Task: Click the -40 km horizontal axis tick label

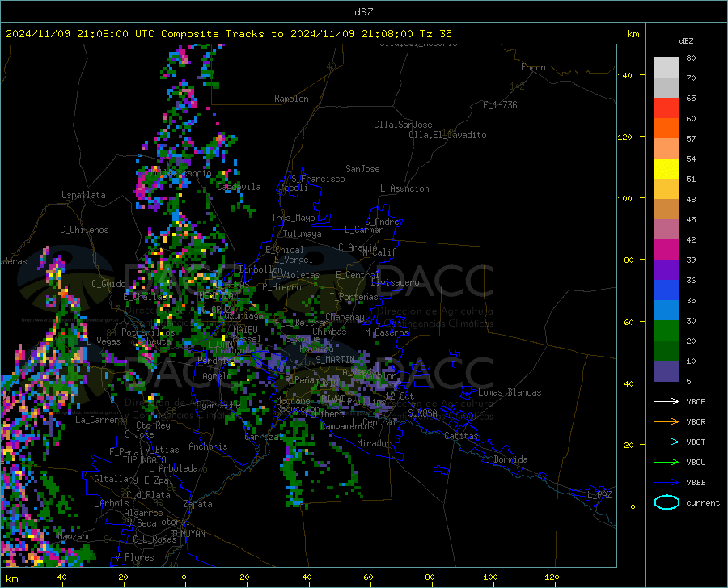Action: 59,577
